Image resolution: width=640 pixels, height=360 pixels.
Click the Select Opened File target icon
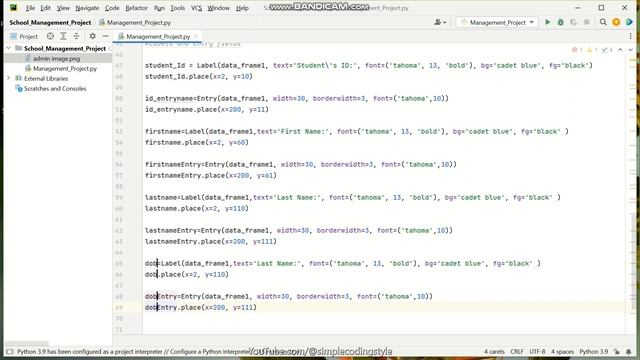(x=50, y=36)
